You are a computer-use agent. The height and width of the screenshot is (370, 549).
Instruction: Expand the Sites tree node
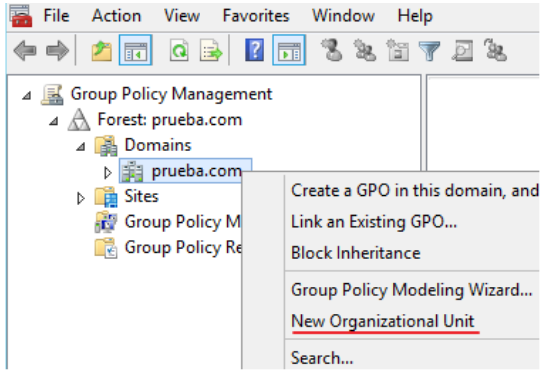click(x=81, y=198)
